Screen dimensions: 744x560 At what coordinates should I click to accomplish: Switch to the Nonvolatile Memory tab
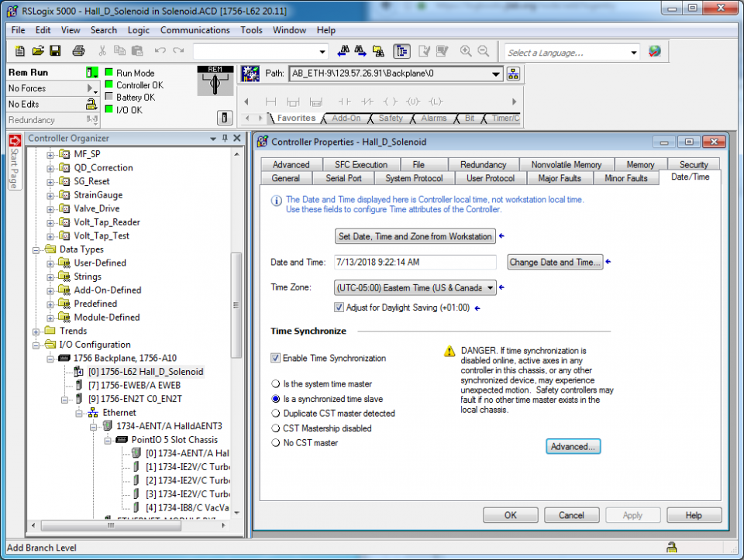coord(566,164)
